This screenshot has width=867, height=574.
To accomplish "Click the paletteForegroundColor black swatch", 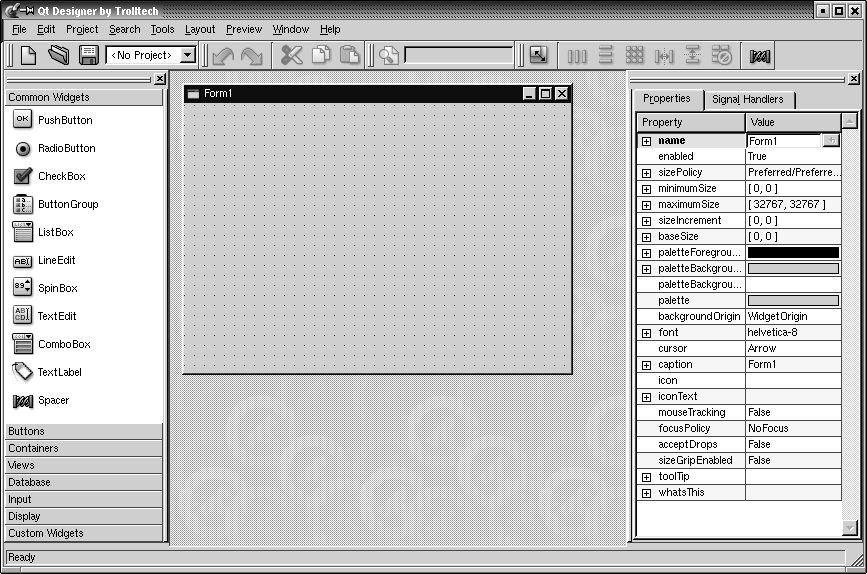I will tap(793, 253).
